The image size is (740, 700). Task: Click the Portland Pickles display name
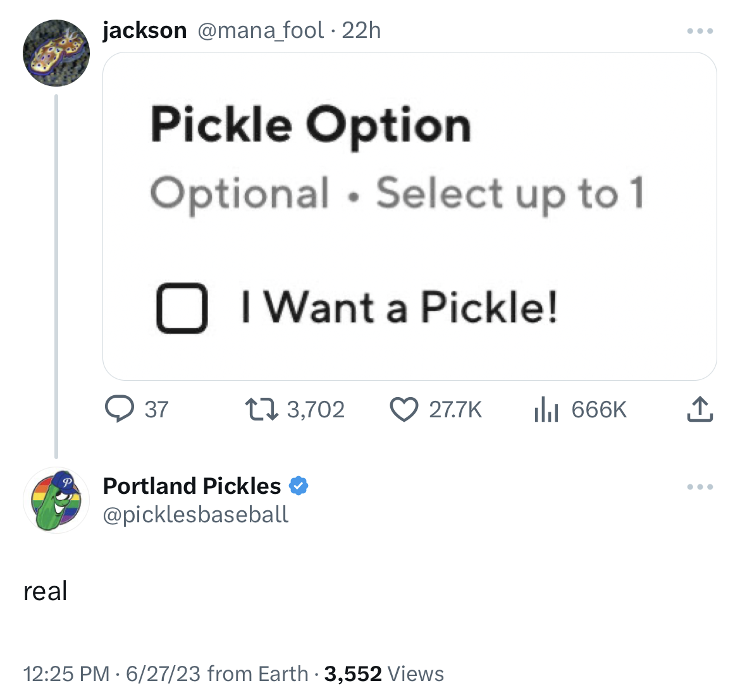pos(192,486)
